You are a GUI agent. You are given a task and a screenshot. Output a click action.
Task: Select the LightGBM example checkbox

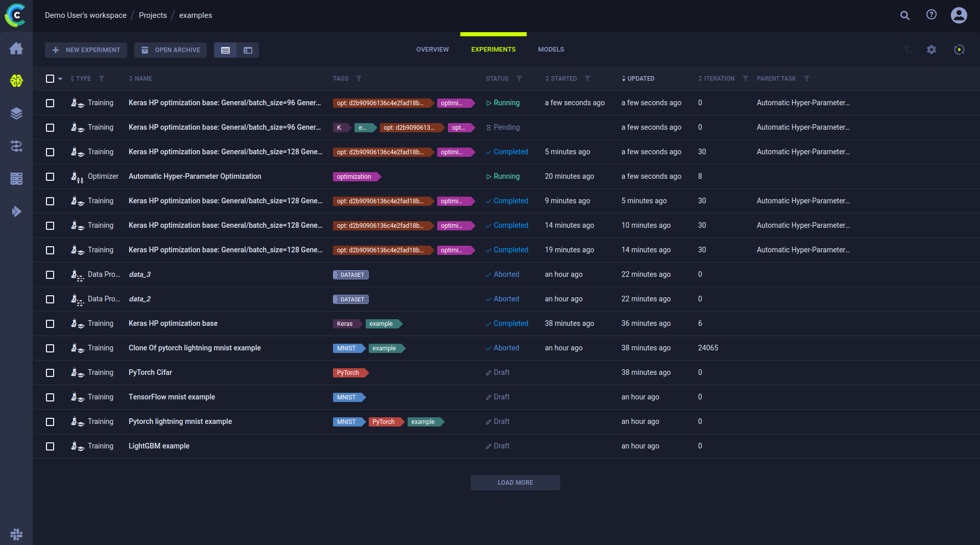[50, 446]
